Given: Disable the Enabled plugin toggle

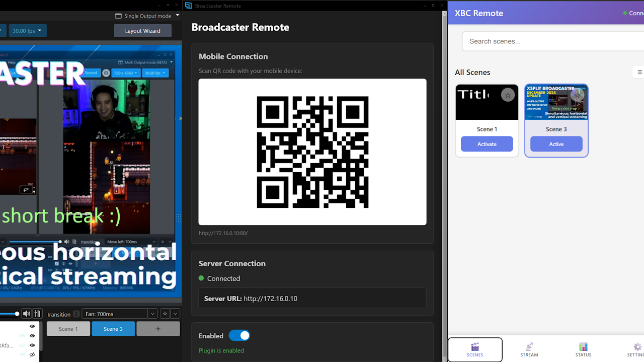Looking at the screenshot, I should (x=239, y=335).
